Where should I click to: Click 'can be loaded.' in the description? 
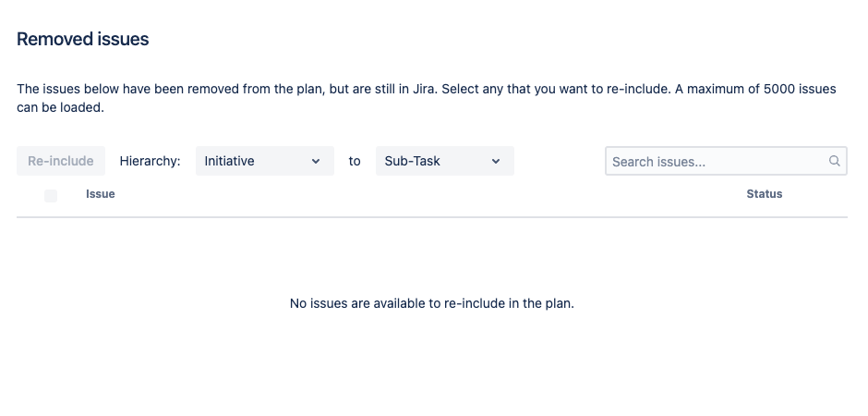click(60, 107)
